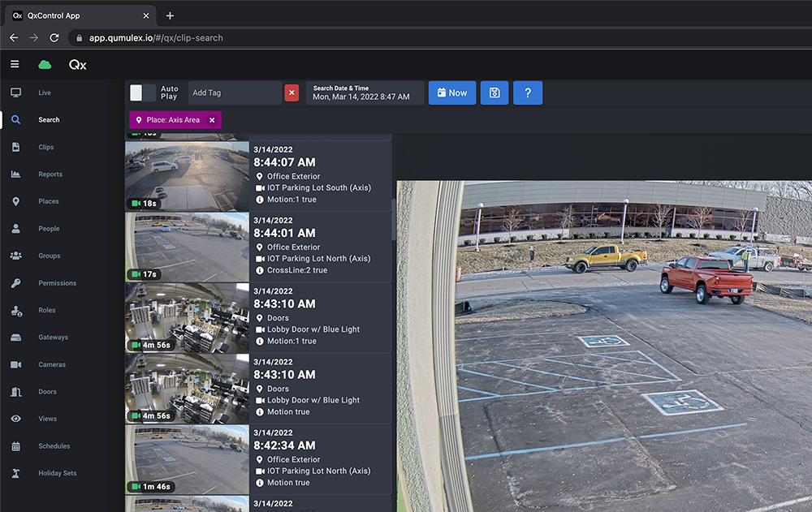Toggle the Auto Play switch

tap(142, 93)
